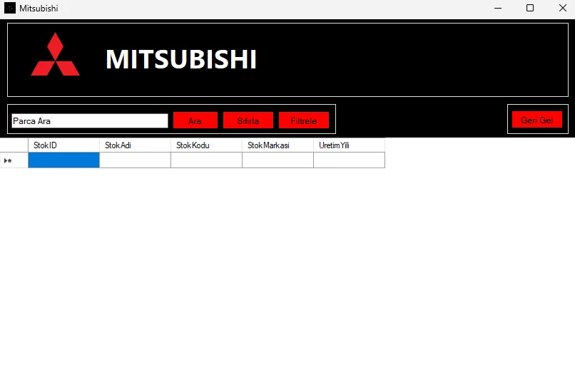Viewport: 575px width, 392px height.
Task: Run search with the Ara button
Action: pos(195,120)
